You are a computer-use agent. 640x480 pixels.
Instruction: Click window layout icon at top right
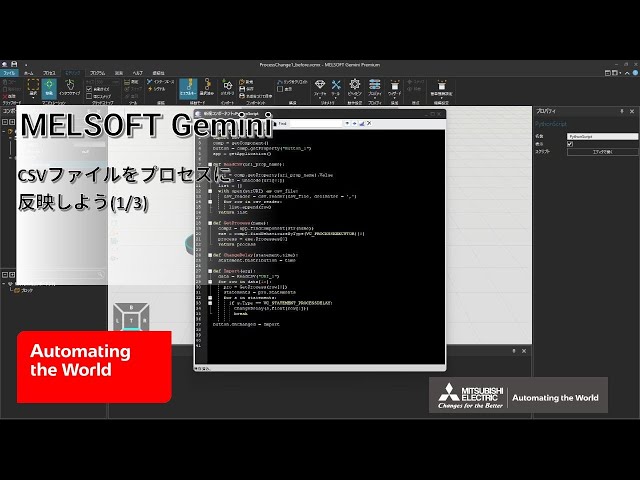[x=608, y=73]
